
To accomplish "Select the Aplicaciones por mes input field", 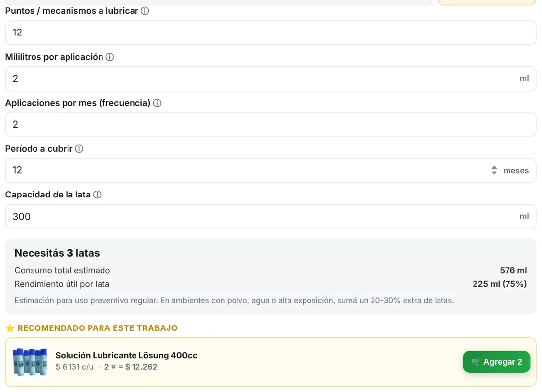I will [x=271, y=124].
